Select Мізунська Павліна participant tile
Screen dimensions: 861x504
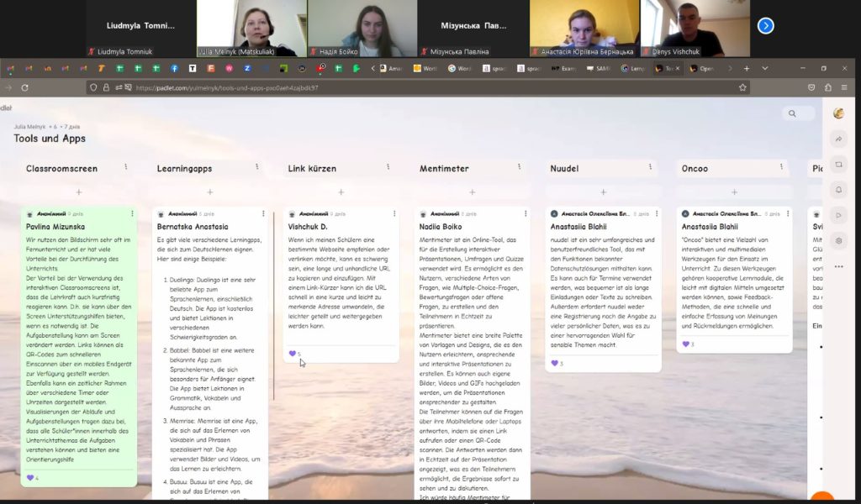[473, 29]
